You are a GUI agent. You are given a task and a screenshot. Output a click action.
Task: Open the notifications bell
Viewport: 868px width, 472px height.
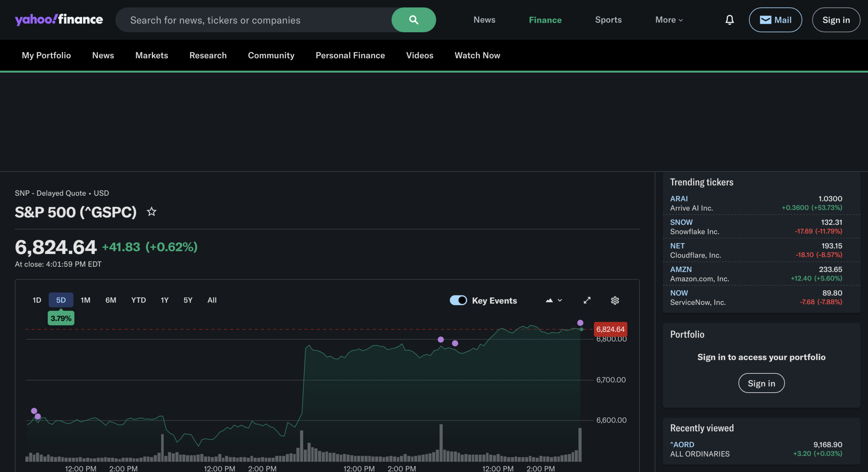tap(729, 20)
